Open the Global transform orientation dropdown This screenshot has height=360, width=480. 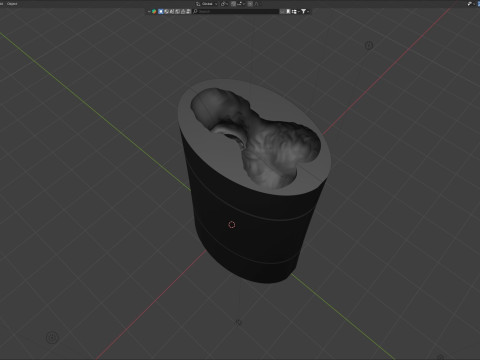point(207,4)
